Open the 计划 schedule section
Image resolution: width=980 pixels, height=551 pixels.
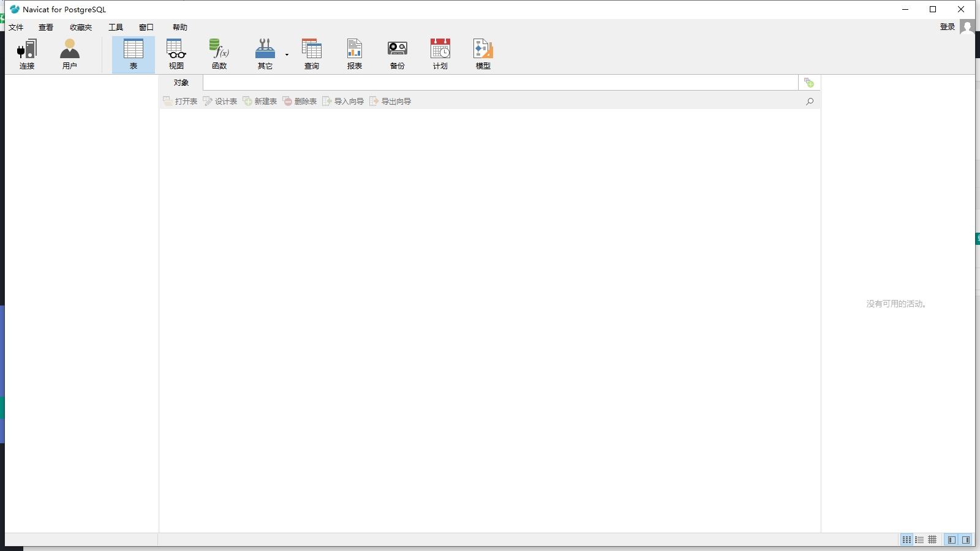coord(440,54)
